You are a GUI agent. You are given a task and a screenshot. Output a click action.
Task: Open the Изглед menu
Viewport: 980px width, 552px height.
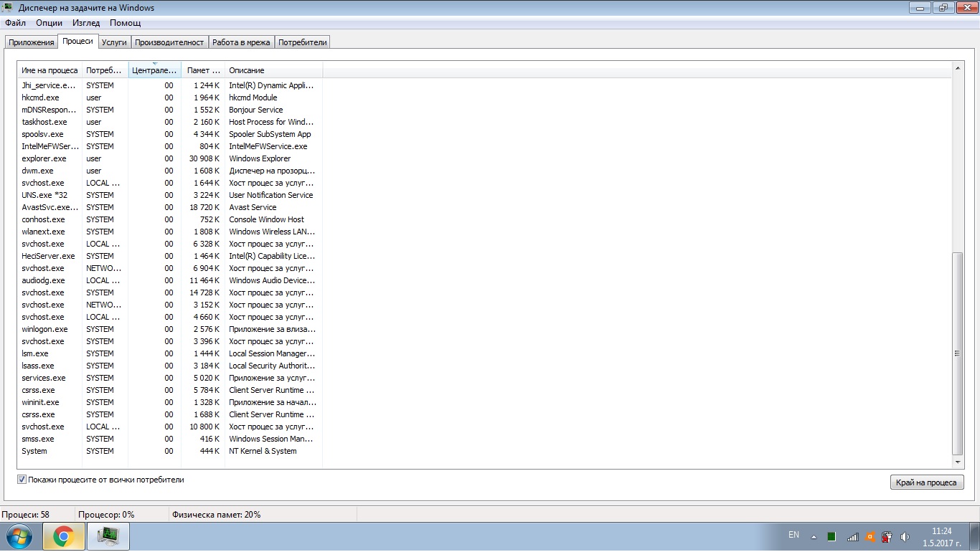point(86,23)
